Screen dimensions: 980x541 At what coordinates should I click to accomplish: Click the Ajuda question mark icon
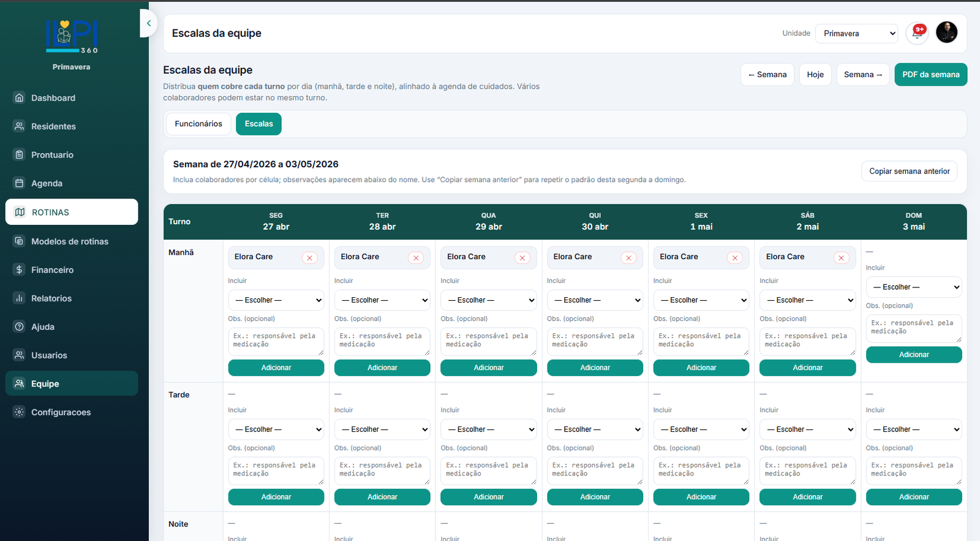click(x=20, y=327)
